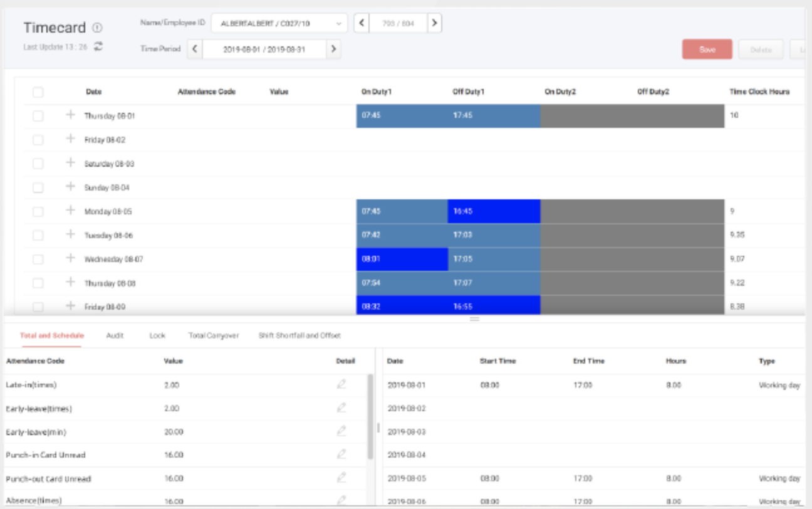
Task: Go to next employee using right arrow
Action: (434, 24)
